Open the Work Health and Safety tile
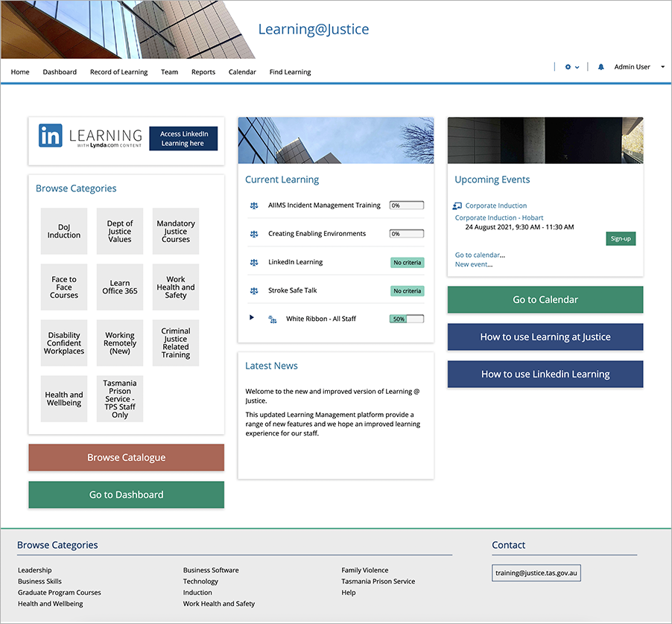 [x=176, y=287]
